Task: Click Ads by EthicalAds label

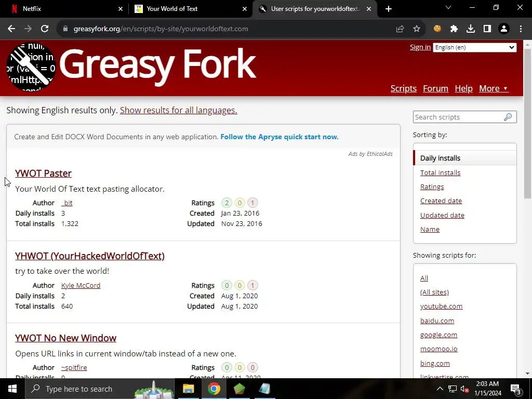Action: click(x=370, y=154)
